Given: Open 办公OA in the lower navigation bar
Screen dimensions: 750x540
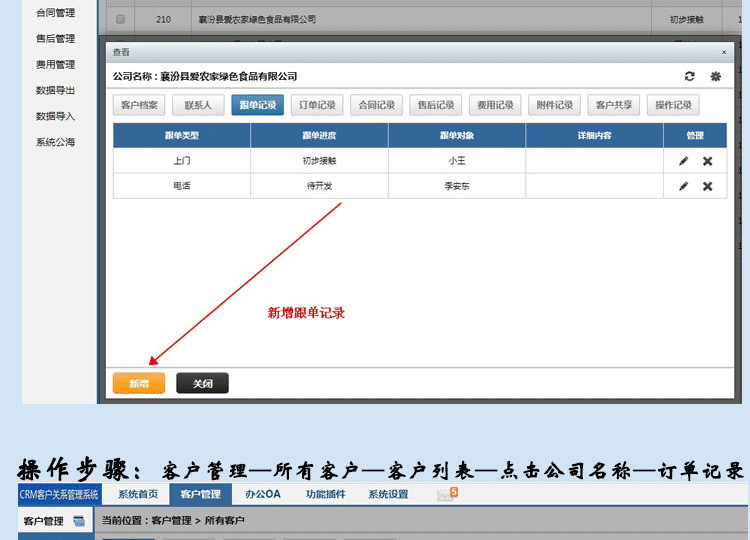Looking at the screenshot, I should [x=263, y=494].
